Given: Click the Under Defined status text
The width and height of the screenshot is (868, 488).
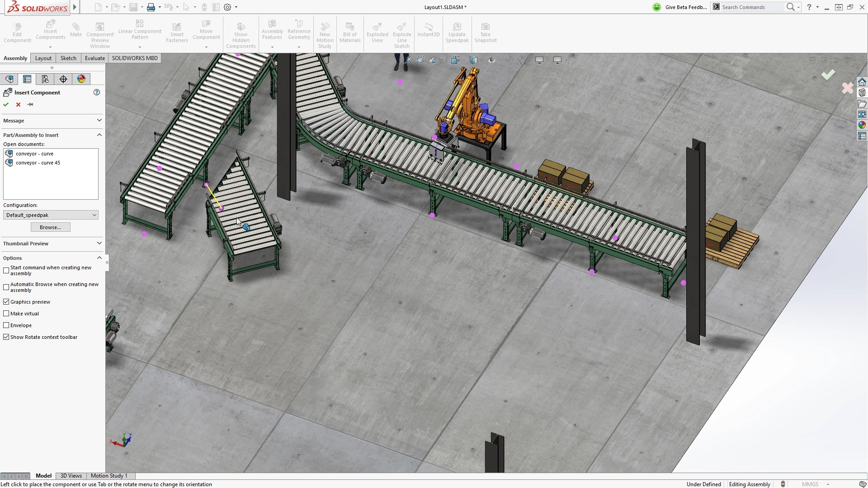Looking at the screenshot, I should pos(703,484).
